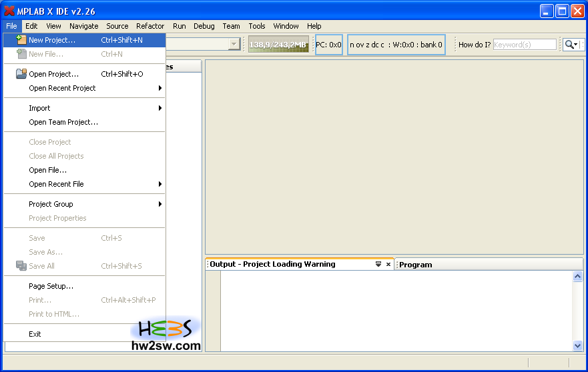Screen dimensions: 588x372
Task: Select Open Team Project entry
Action: 85,122
